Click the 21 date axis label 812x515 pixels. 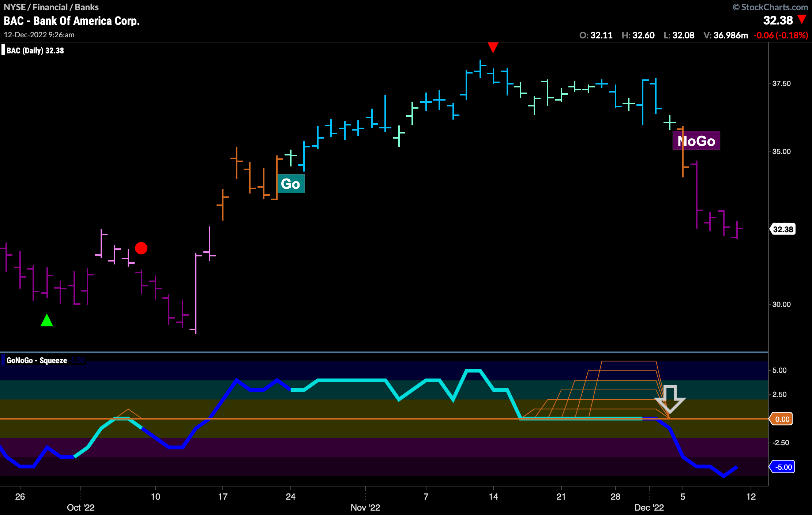[561, 496]
